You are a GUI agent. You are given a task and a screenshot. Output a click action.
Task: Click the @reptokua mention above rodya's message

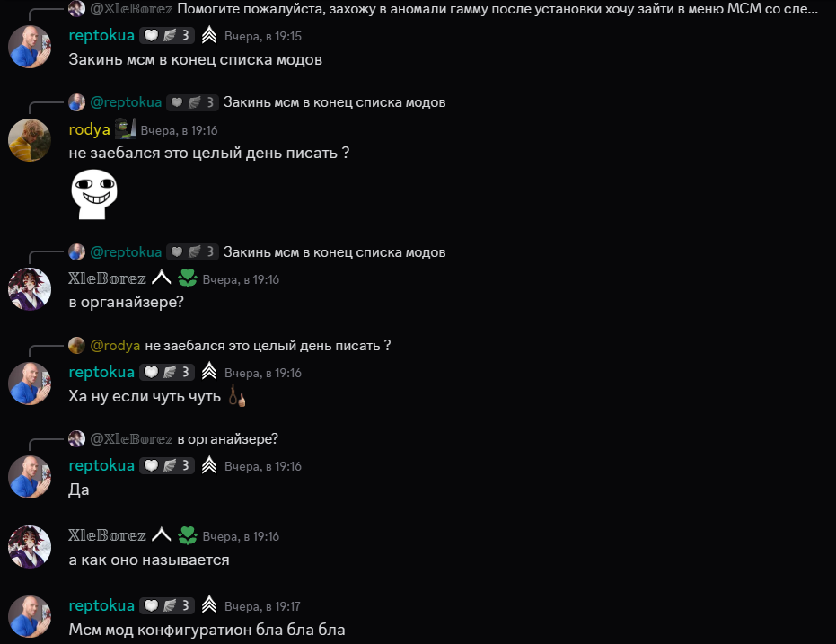pos(126,102)
